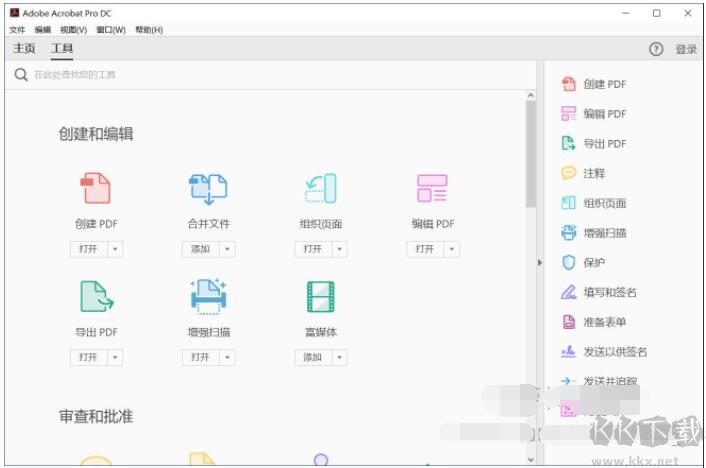The height and width of the screenshot is (468, 706).
Task: Expand dropdown arrow next to 富媒体 添加
Action: 340,357
